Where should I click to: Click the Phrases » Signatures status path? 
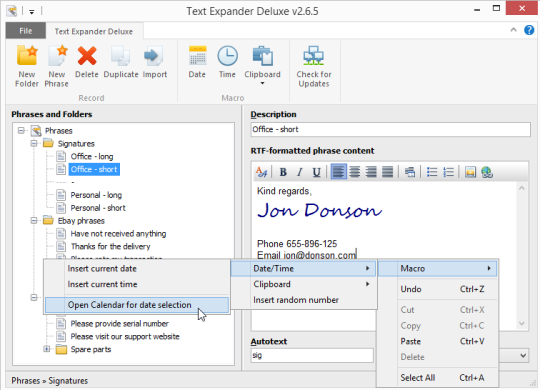[50, 380]
